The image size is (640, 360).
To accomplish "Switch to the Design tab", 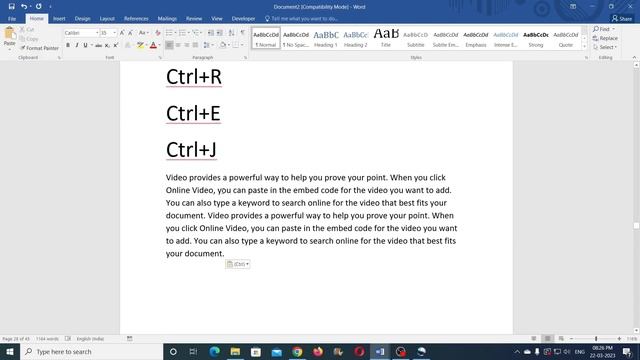I will (82, 19).
